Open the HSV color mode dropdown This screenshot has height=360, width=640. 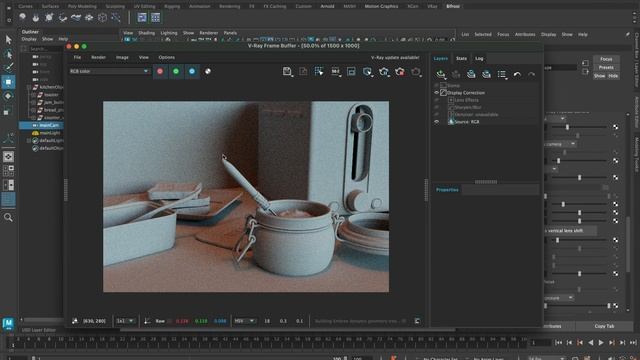244,321
